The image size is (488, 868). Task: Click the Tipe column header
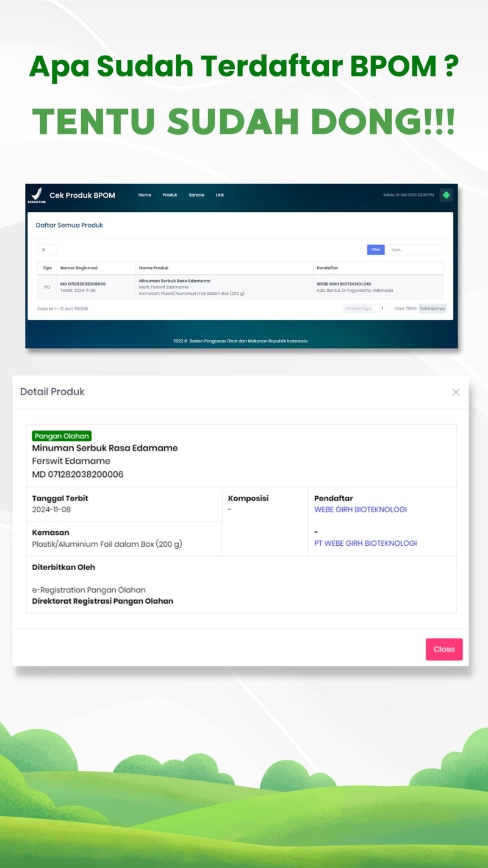(x=47, y=268)
